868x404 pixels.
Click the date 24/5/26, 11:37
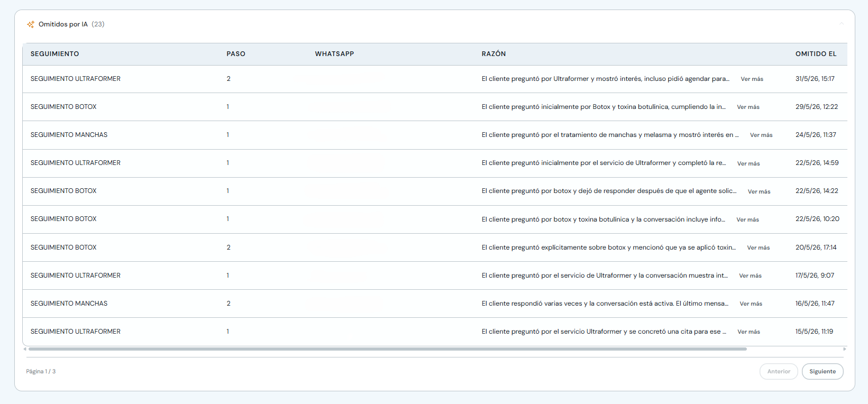point(816,135)
